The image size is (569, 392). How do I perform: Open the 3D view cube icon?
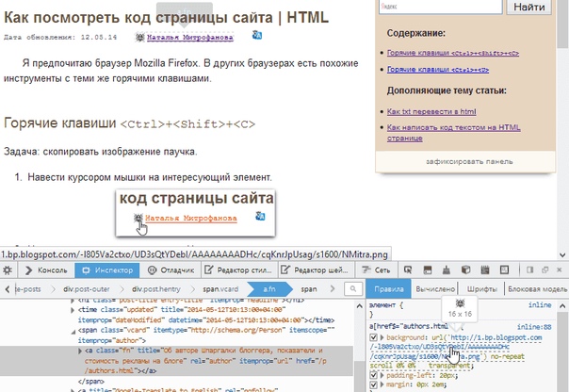465,270
